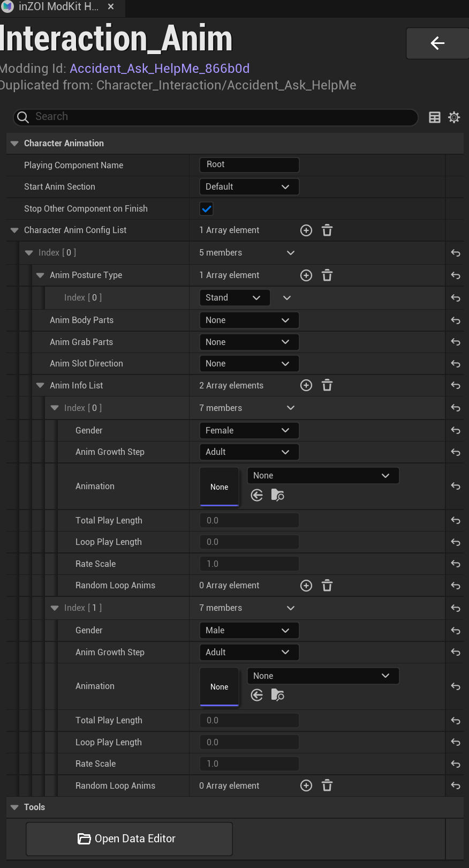Open the Stand posture dropdown

(234, 297)
